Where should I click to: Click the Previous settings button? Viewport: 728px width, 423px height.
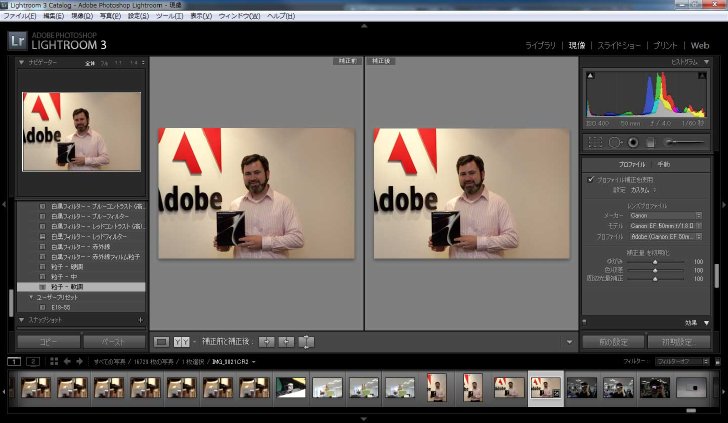[613, 342]
